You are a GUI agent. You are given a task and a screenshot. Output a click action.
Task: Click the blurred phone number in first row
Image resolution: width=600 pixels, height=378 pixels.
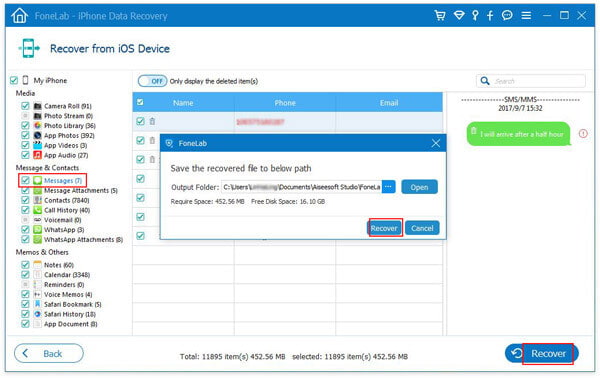click(260, 122)
